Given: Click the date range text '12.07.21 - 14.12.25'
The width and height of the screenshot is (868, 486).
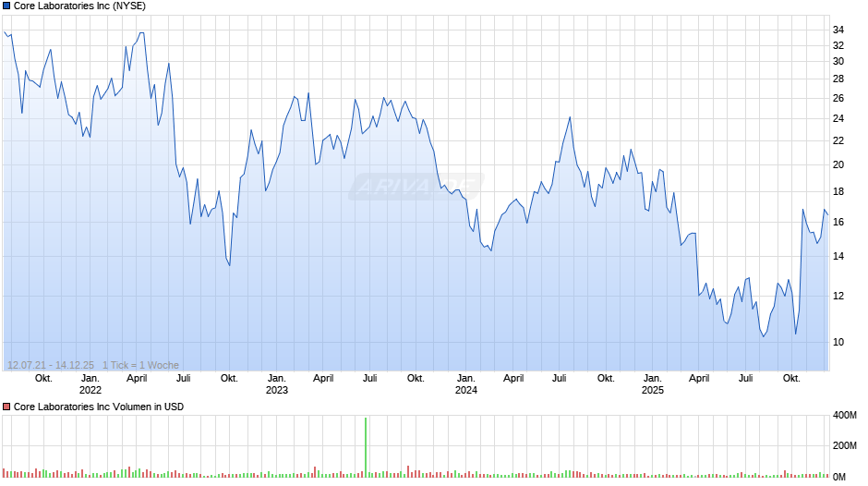Looking at the screenshot, I should pos(51,365).
